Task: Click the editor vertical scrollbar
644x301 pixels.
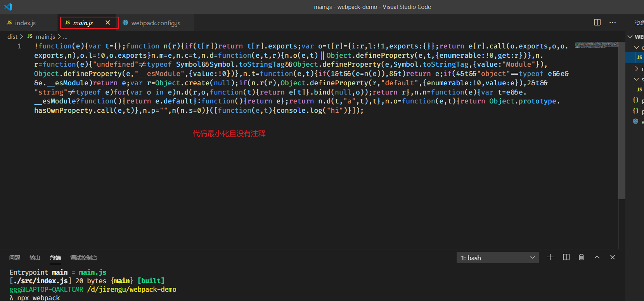Action: tap(622, 120)
